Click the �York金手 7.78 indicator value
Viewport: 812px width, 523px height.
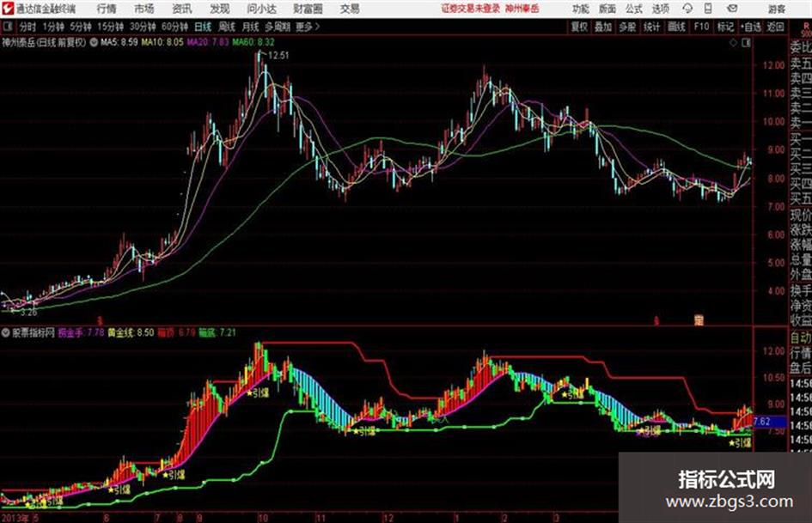[82, 332]
